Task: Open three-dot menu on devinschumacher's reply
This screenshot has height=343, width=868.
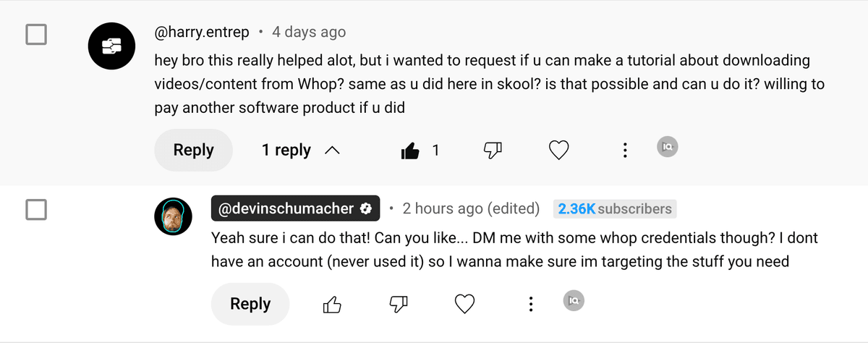Action: click(x=531, y=305)
